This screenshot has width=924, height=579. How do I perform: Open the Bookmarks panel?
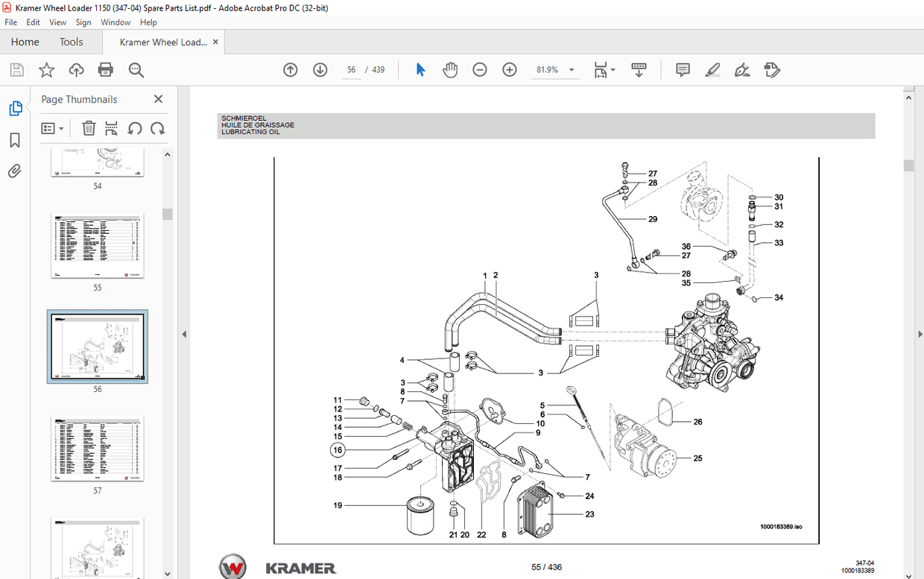point(15,140)
